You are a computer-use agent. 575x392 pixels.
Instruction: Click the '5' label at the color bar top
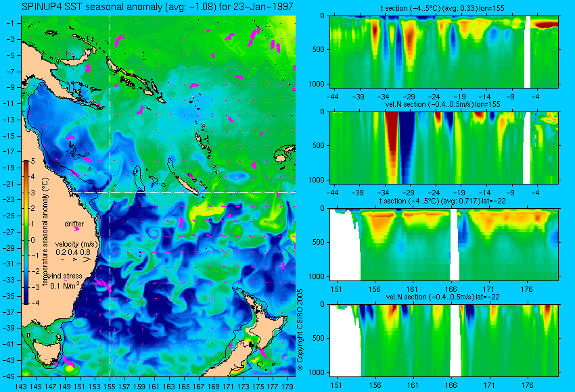tap(33, 161)
